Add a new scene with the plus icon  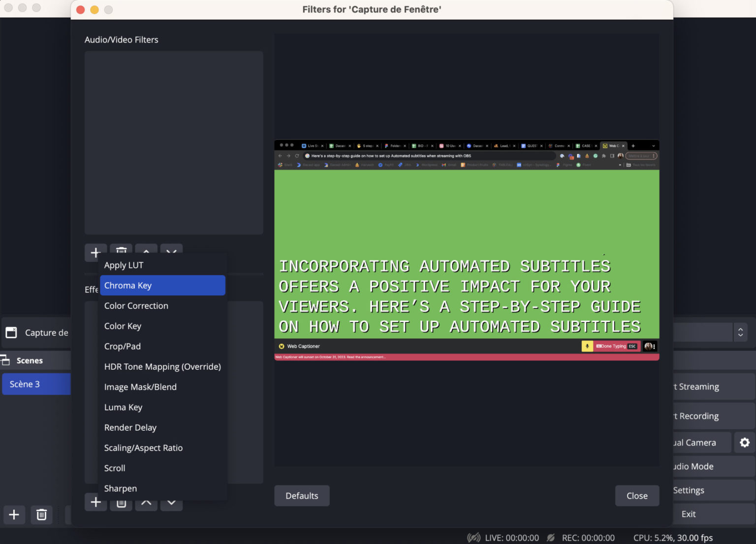coord(14,514)
